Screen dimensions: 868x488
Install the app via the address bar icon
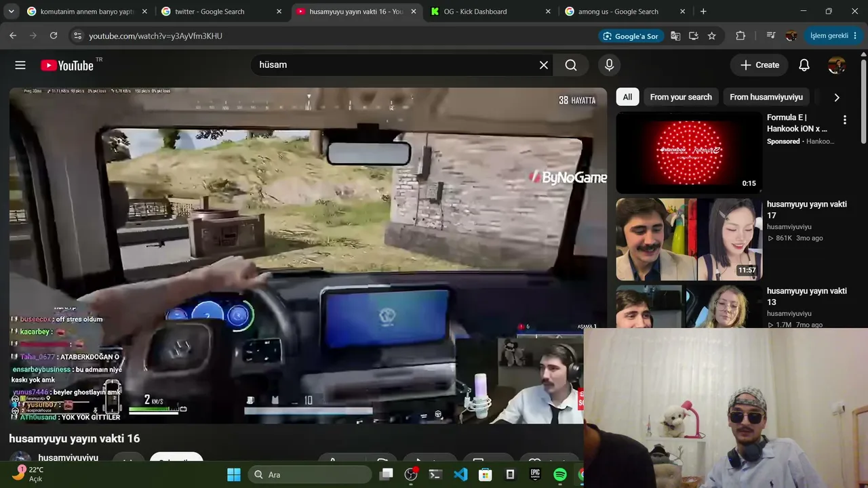point(694,36)
